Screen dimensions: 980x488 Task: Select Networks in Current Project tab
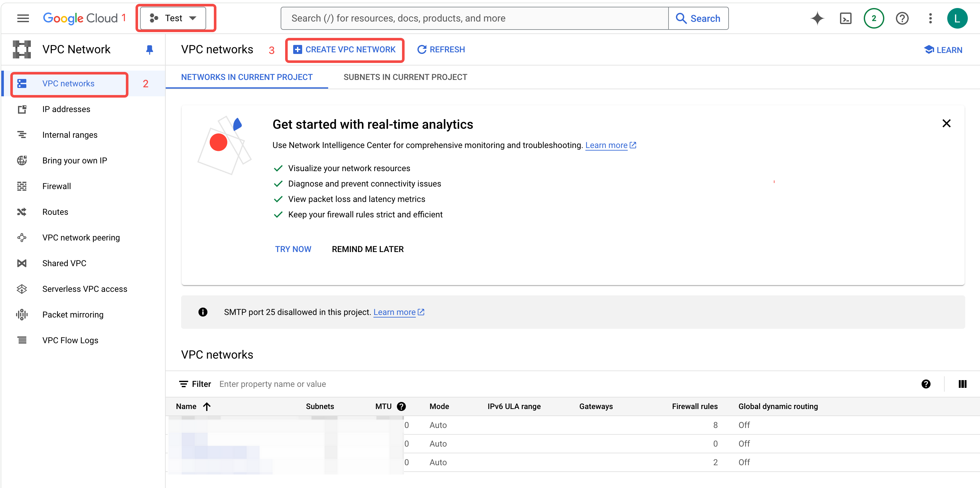(247, 77)
